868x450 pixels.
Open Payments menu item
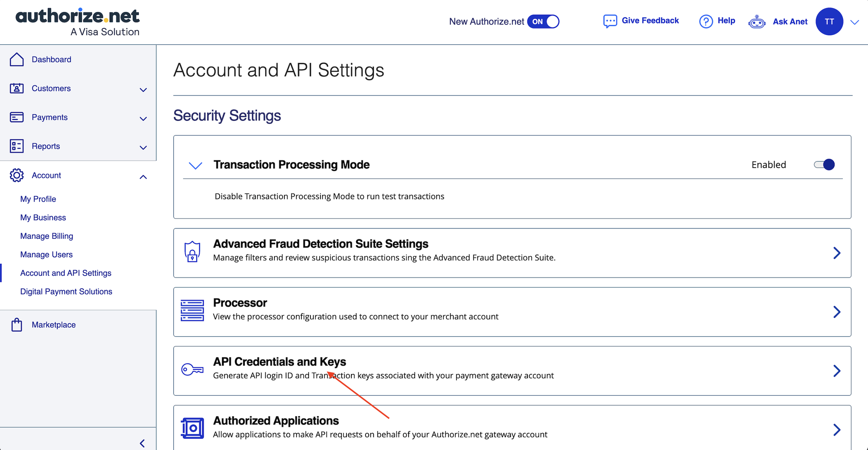[x=50, y=117]
